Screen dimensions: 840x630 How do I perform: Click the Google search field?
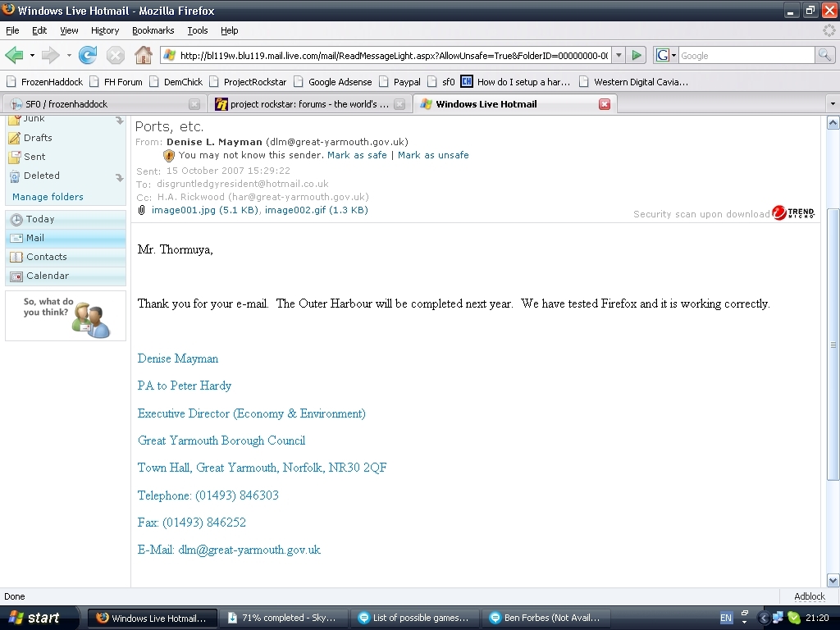(746, 55)
